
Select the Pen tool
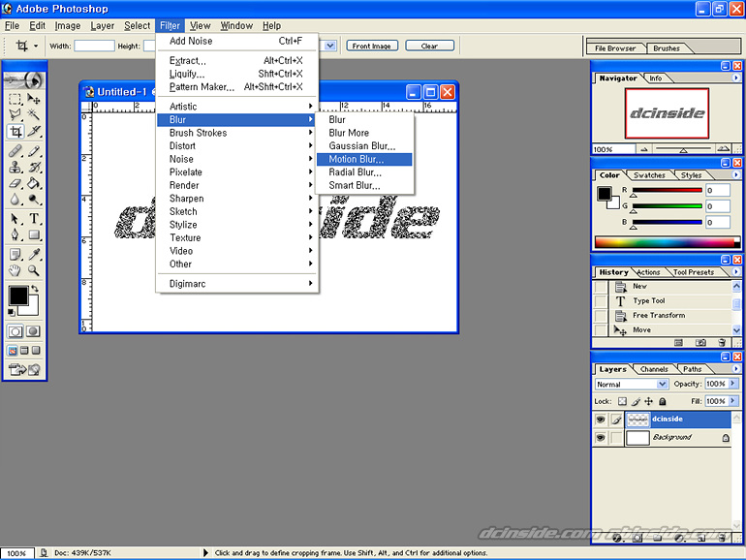(x=15, y=234)
